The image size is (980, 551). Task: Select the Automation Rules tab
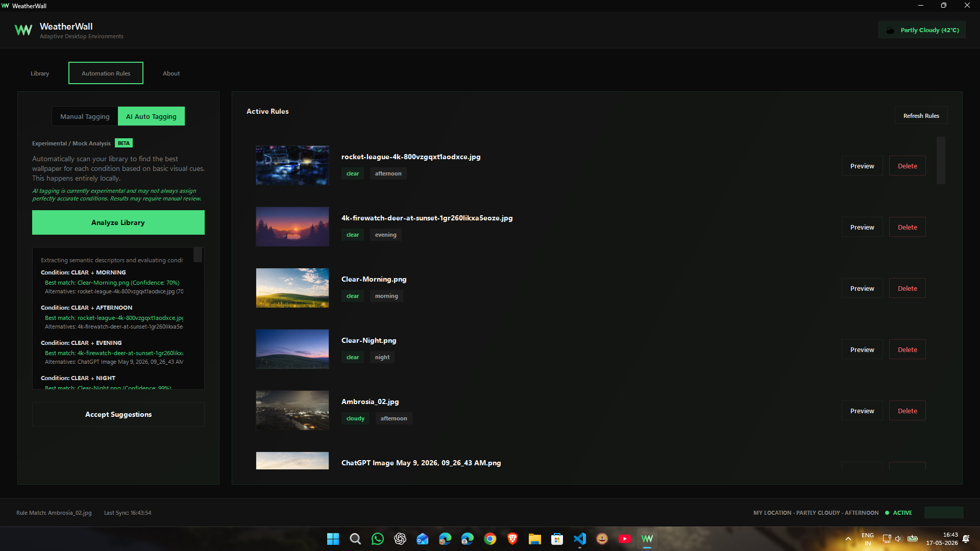pos(106,73)
